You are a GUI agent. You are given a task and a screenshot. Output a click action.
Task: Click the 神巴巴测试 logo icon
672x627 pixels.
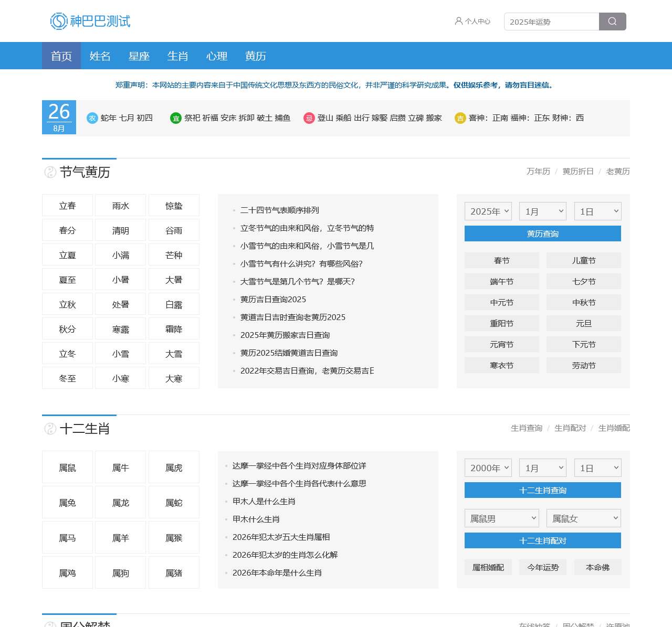click(x=58, y=20)
